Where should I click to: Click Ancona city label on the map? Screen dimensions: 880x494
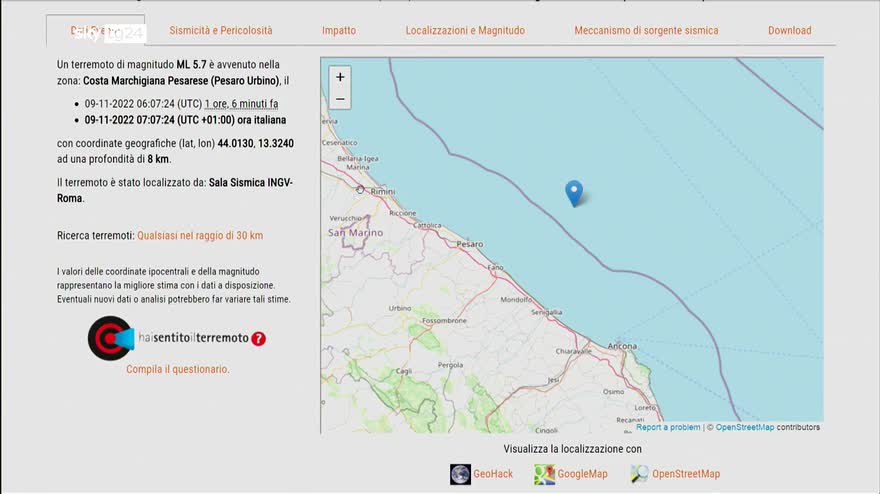(x=622, y=346)
